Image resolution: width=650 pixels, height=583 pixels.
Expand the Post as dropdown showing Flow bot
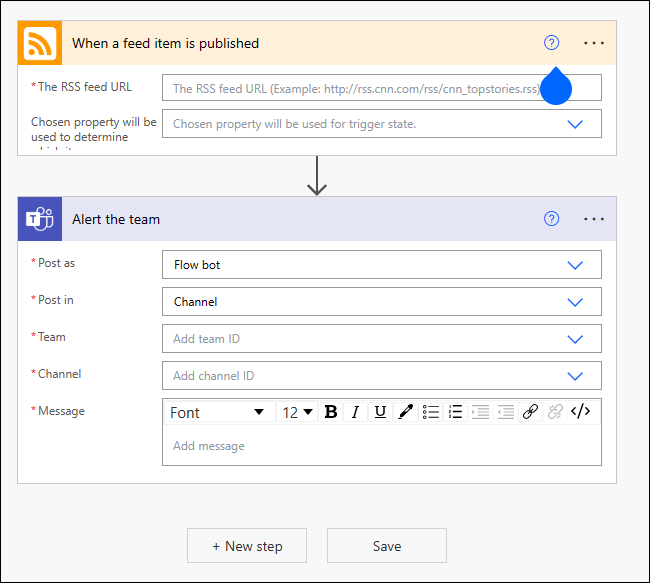pos(382,265)
